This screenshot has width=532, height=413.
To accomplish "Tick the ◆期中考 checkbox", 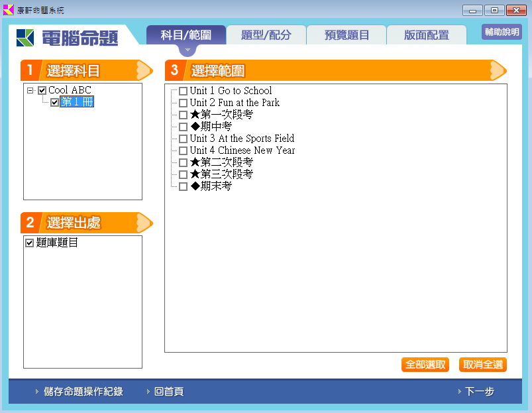I will point(184,127).
